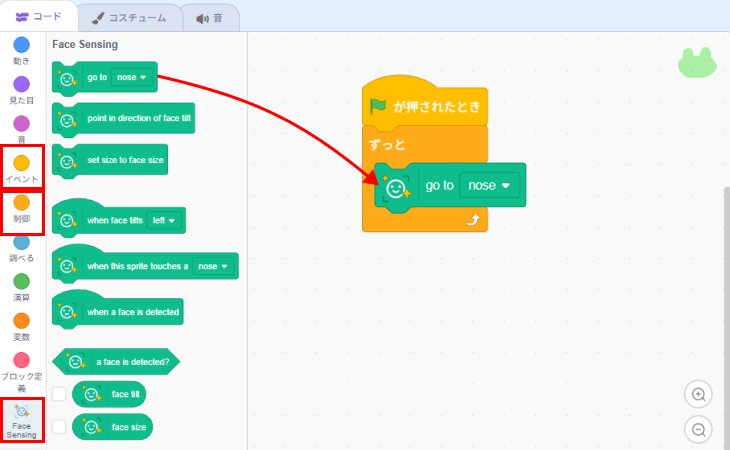The width and height of the screenshot is (730, 450).
Task: Open the Face Sensing extension category
Action: (x=22, y=420)
